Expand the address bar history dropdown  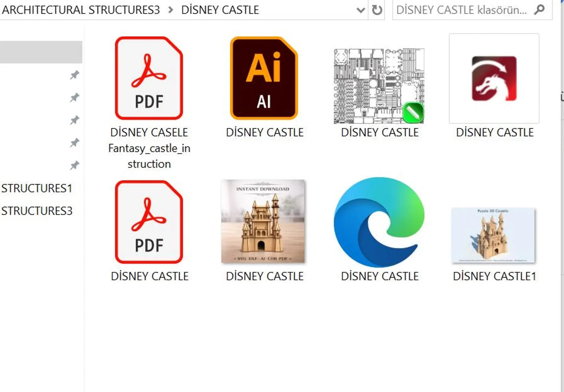pos(361,10)
